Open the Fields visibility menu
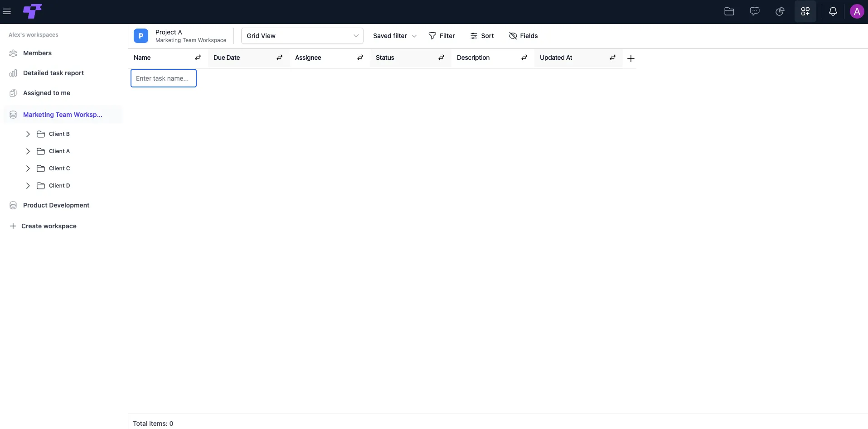This screenshot has width=868, height=429. pyautogui.click(x=523, y=36)
